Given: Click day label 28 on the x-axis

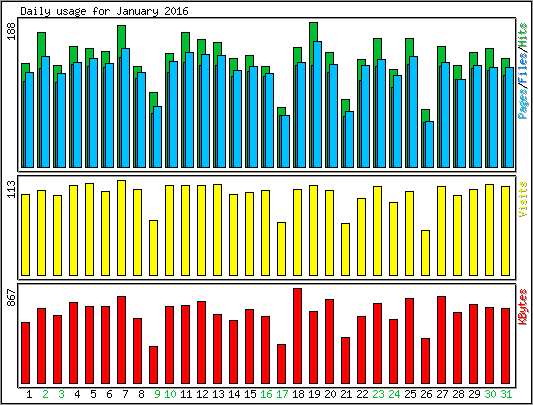Looking at the screenshot, I should (458, 394).
